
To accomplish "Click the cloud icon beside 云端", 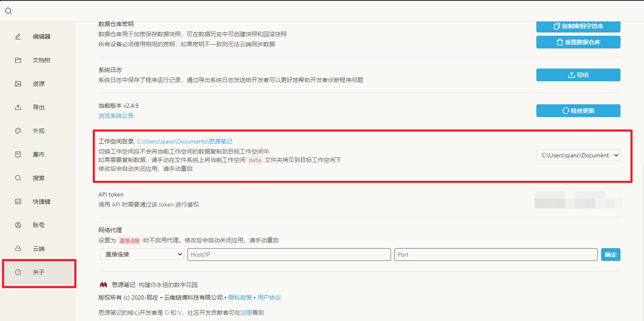I will pyautogui.click(x=18, y=249).
